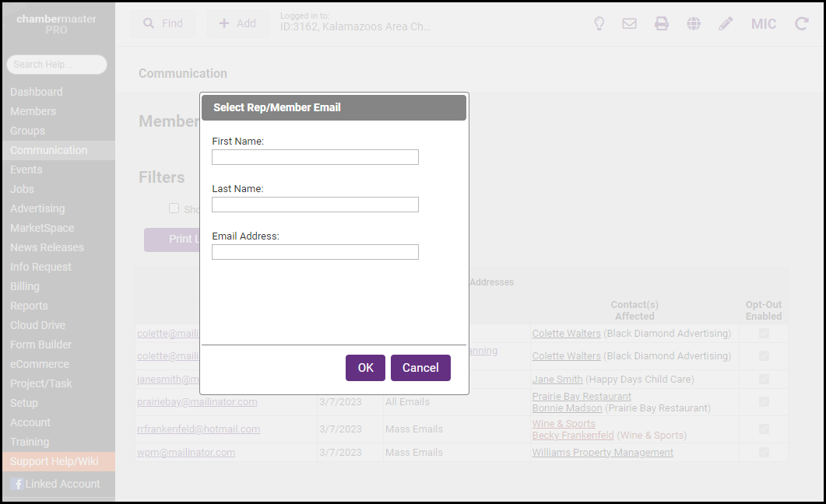Open the Williams Property Management link
This screenshot has height=504, width=826.
click(602, 452)
